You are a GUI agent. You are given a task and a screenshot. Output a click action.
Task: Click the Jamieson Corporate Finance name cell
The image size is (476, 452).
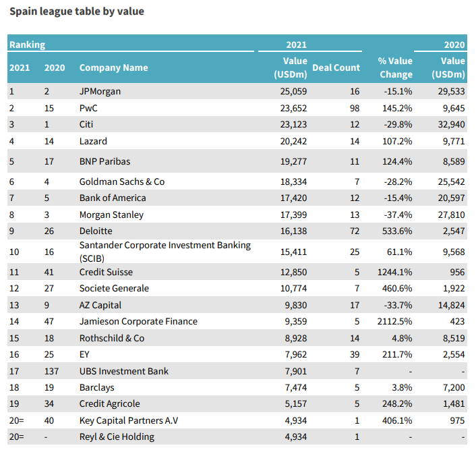coord(138,321)
